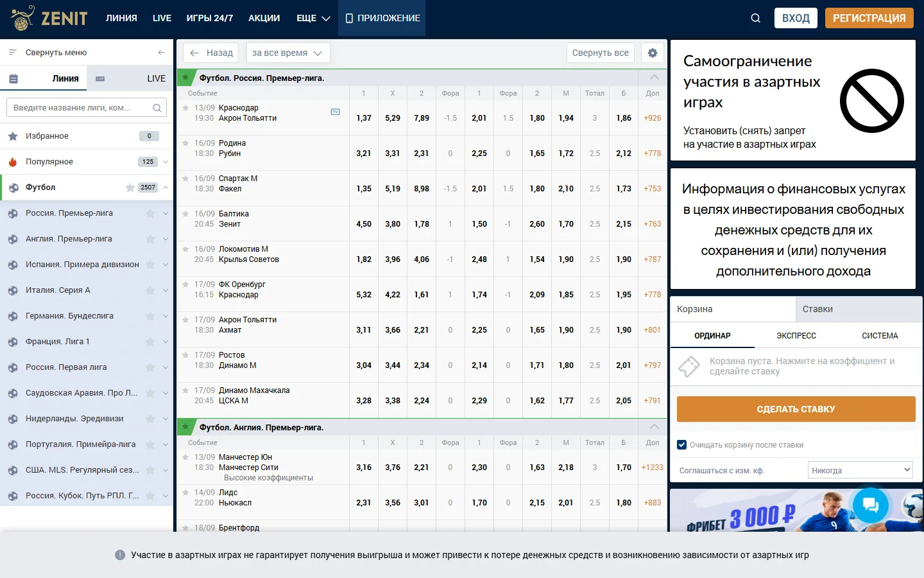
Task: Switch to the ЭКСПРЕСС bet tab
Action: click(x=796, y=336)
